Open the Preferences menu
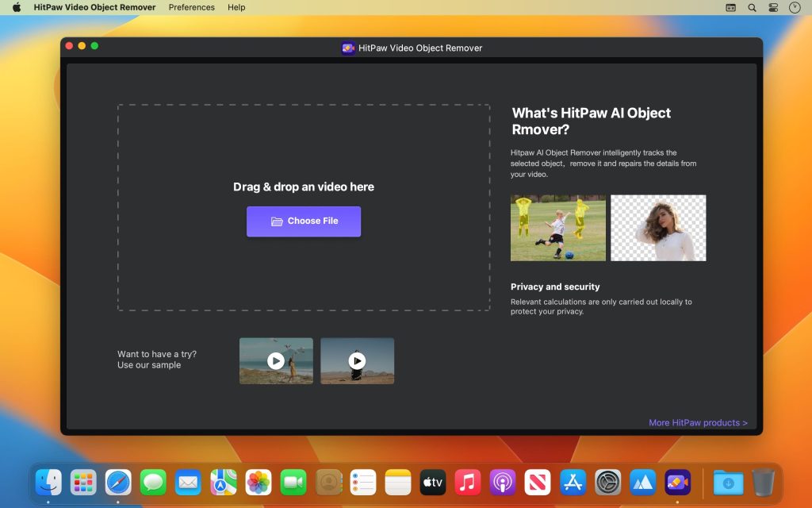Screen dimensions: 812x508 191,7
